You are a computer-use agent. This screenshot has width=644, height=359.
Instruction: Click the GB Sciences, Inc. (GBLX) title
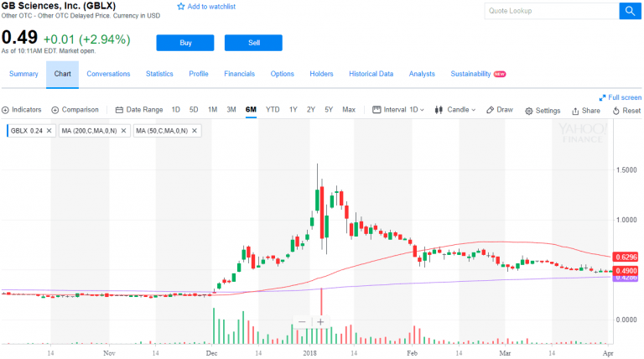click(59, 6)
